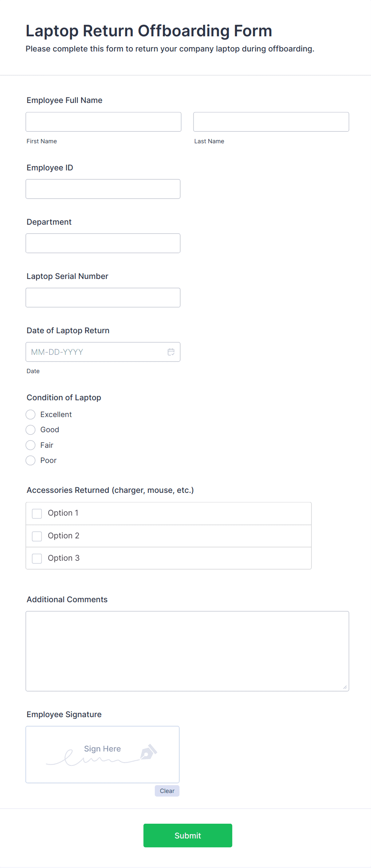Choose Fair laptop condition
The image size is (371, 868).
tap(31, 445)
